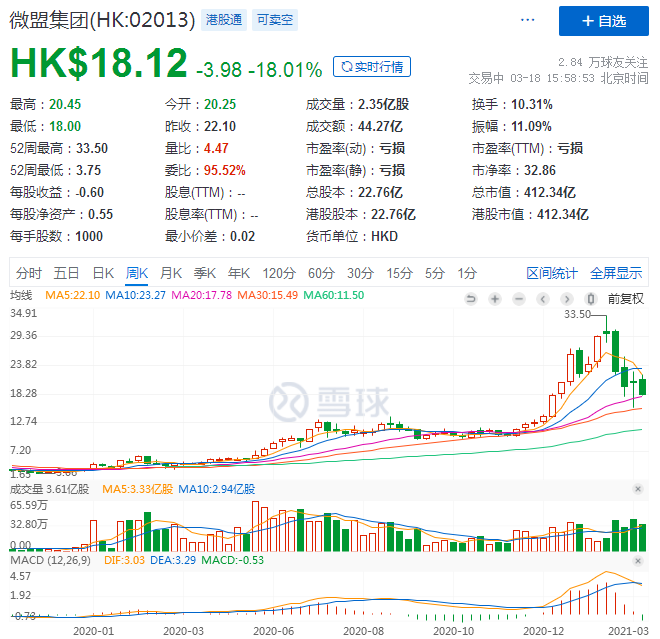
Task: Click the 2.84 万球友关注 follower count
Action: [x=603, y=62]
